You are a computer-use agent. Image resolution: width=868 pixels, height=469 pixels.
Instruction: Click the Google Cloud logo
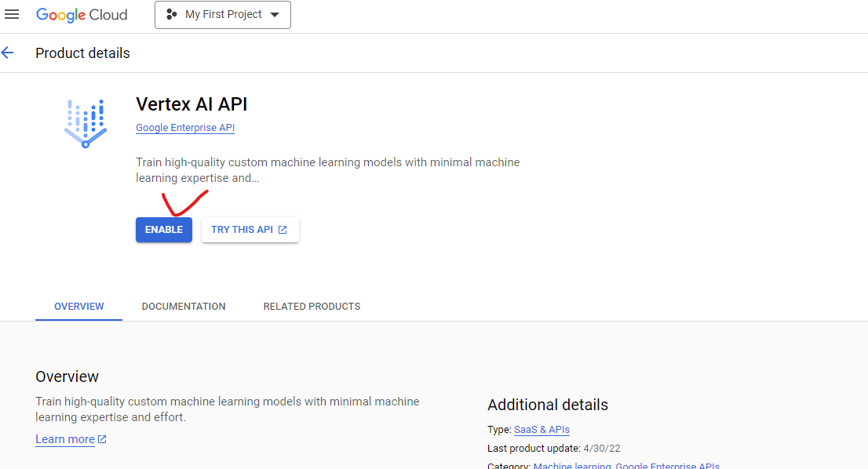pyautogui.click(x=82, y=15)
